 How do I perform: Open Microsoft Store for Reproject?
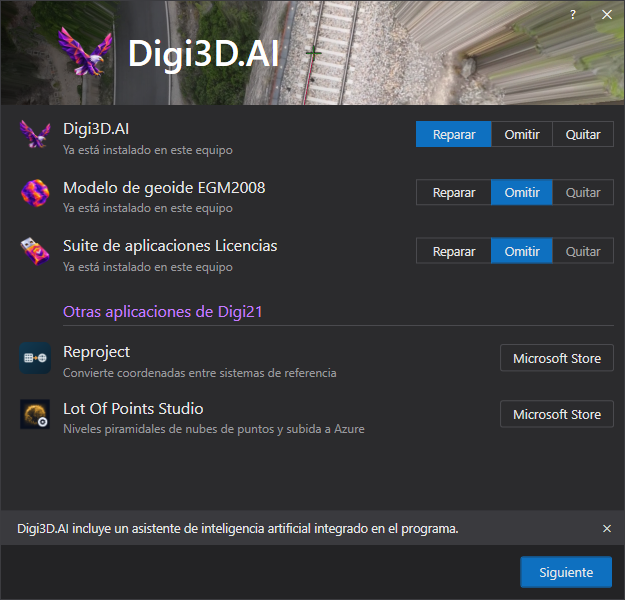(x=557, y=358)
